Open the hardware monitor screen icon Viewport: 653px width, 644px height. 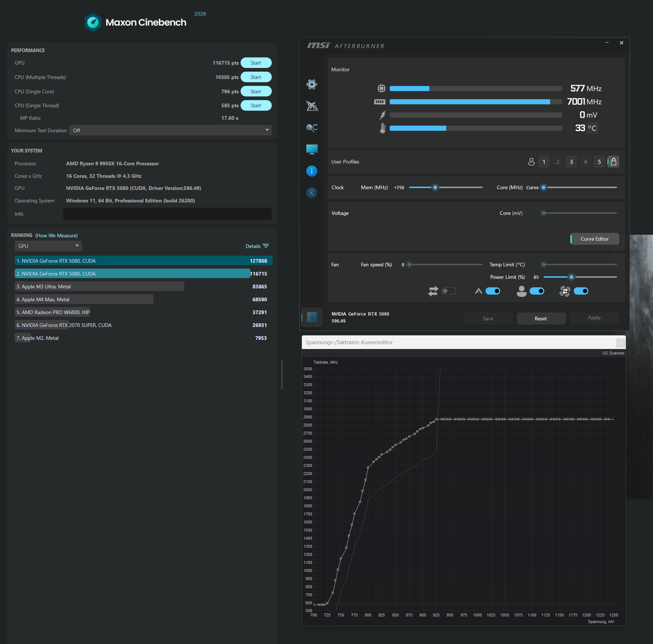coord(312,149)
